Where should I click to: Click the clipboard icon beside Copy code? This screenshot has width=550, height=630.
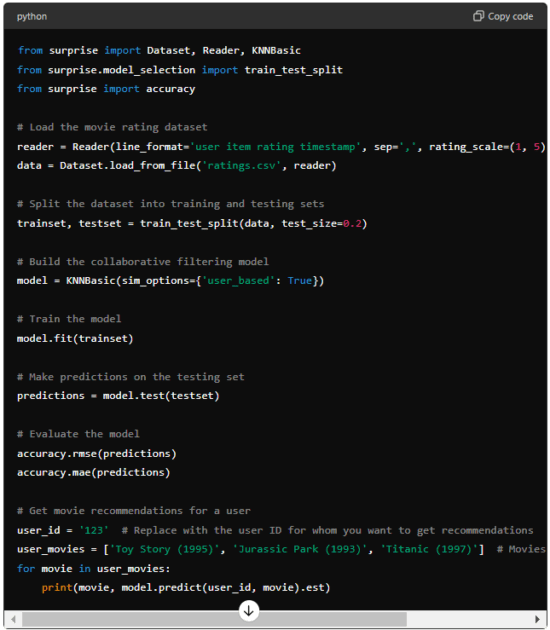pos(478,16)
